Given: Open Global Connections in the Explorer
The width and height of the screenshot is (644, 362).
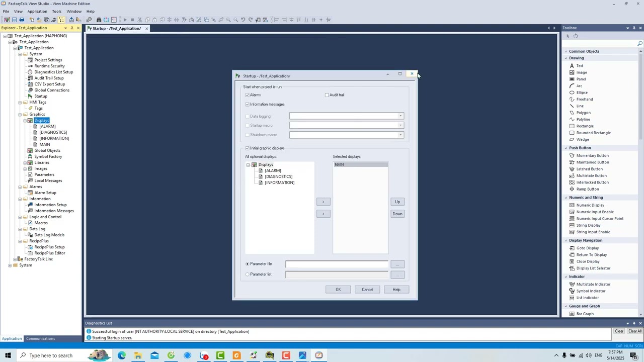Looking at the screenshot, I should pos(51,90).
